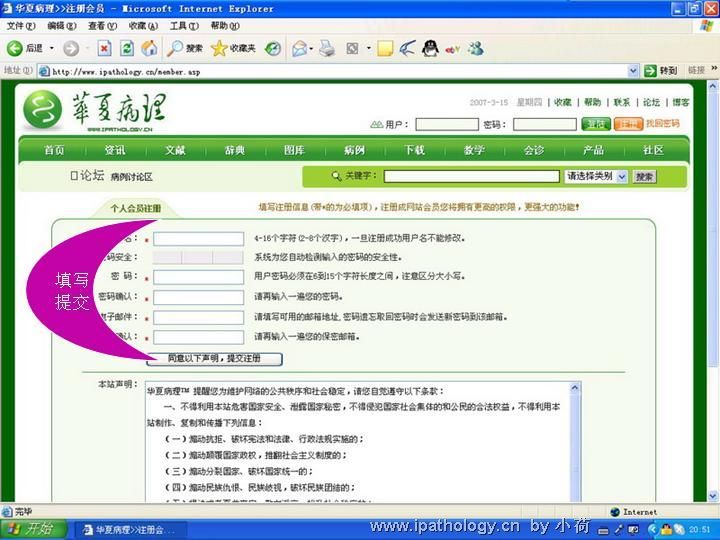This screenshot has height=540, width=720.
Task: Click the 搜索 button beside category dropdown
Action: (644, 177)
